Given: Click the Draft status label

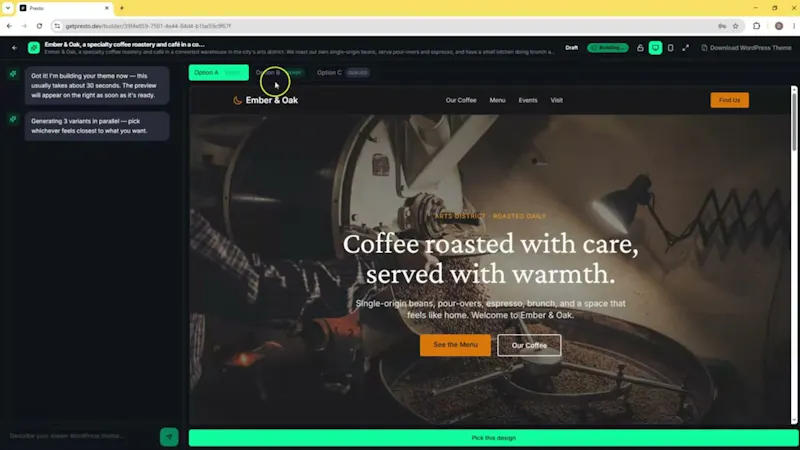Looking at the screenshot, I should tap(571, 48).
